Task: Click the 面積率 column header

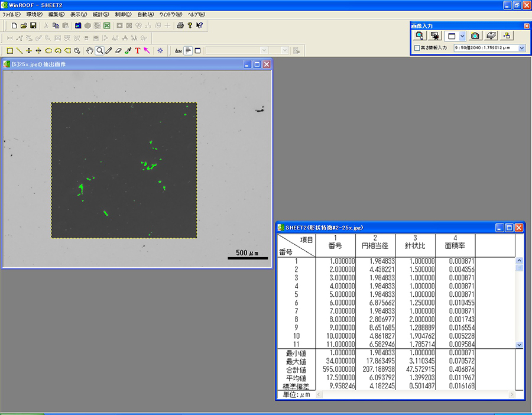Action: pos(455,245)
